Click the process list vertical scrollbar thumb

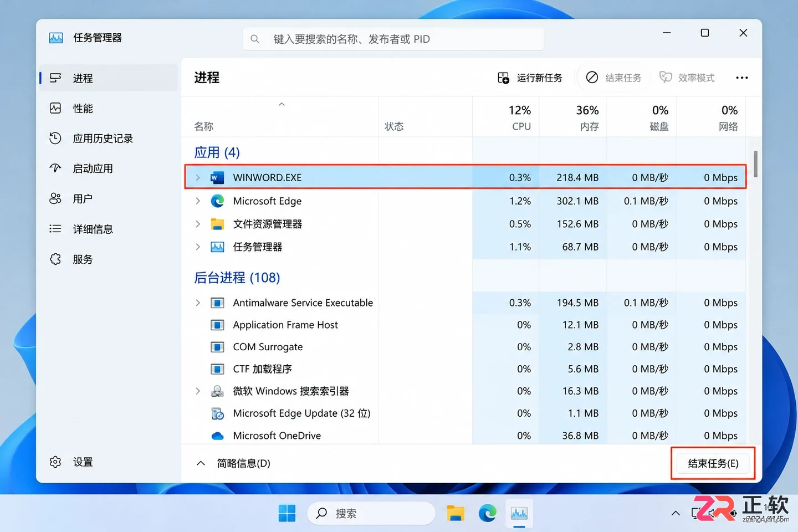[x=755, y=163]
